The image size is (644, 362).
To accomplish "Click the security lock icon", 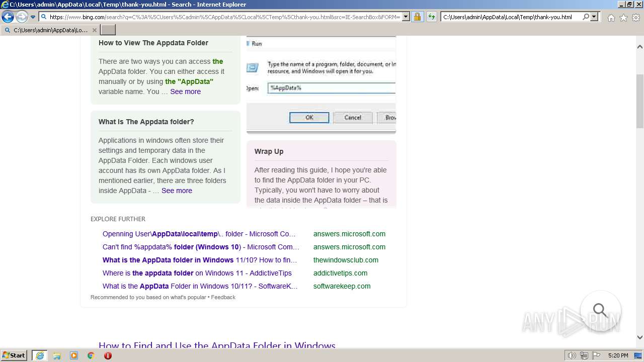I will pos(417,17).
